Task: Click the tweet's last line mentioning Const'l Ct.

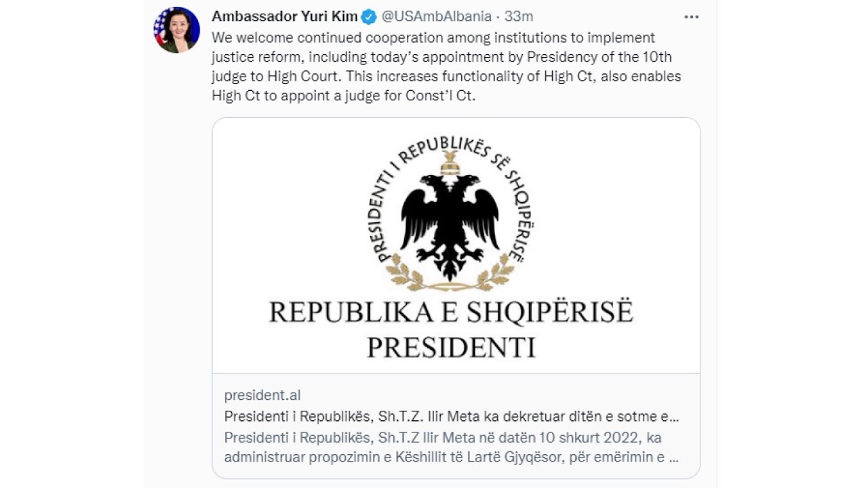Action: click(x=344, y=96)
